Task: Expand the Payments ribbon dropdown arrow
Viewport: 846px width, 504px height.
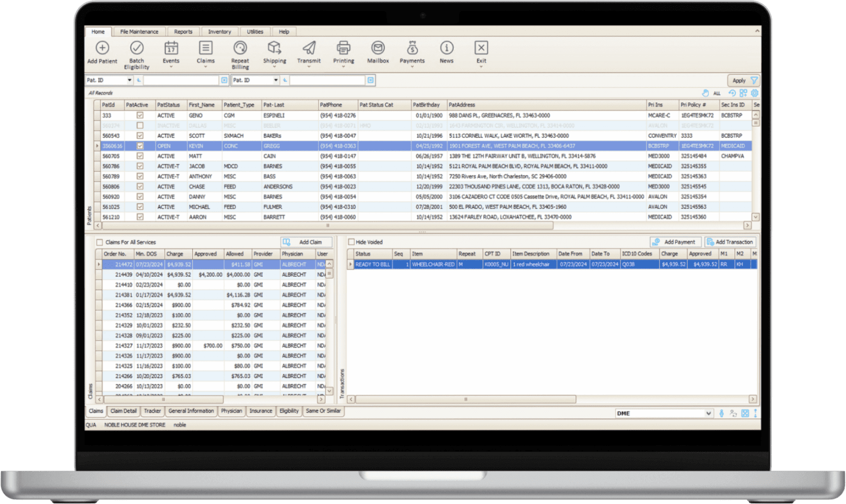Action: [x=412, y=67]
